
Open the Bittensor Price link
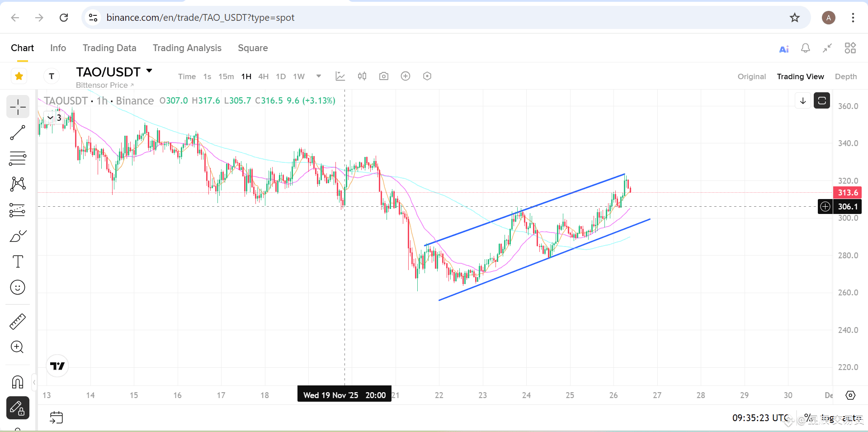[x=105, y=85]
